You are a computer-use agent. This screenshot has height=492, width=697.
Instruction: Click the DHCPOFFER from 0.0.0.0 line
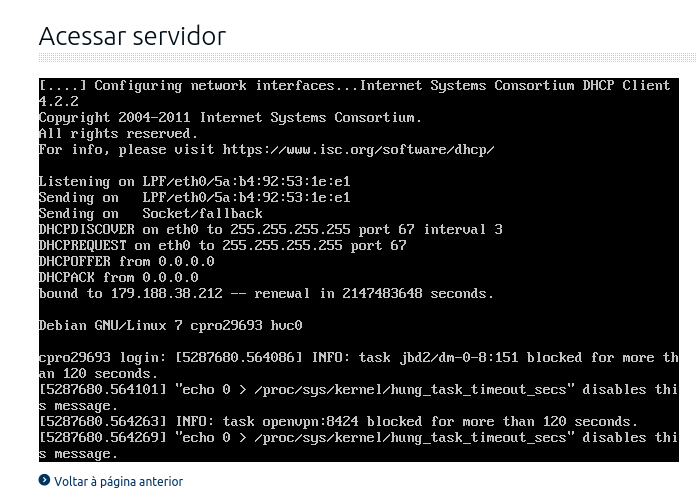(x=127, y=261)
